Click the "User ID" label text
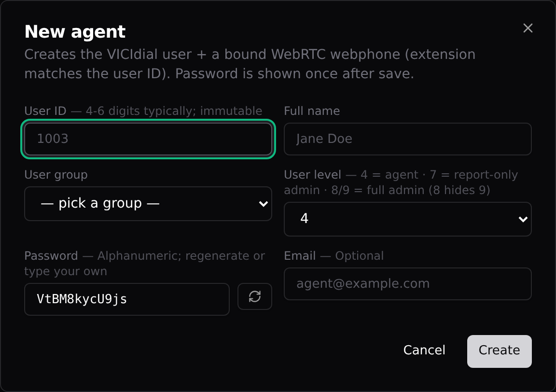The height and width of the screenshot is (392, 556). tap(45, 111)
